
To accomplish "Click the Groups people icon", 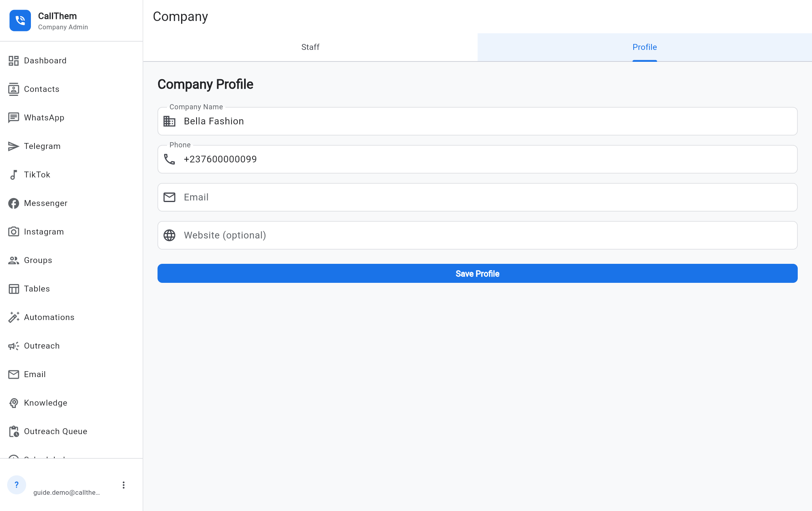I will [x=13, y=260].
